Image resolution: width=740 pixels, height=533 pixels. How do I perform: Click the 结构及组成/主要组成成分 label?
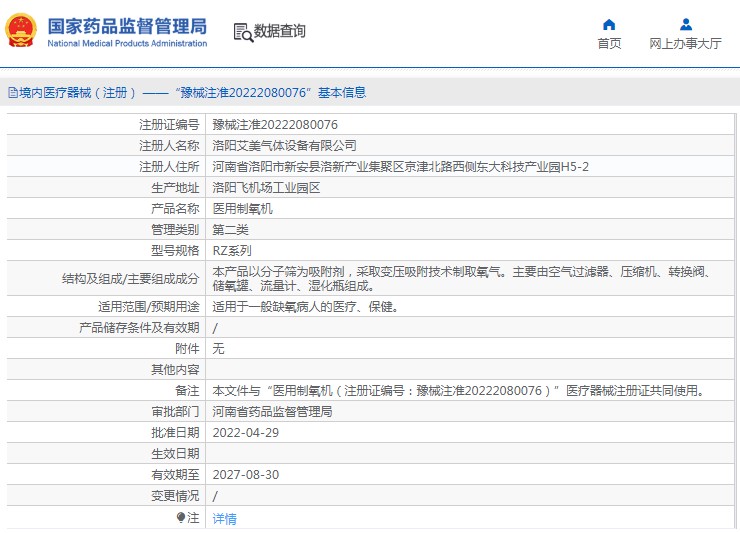click(x=130, y=279)
